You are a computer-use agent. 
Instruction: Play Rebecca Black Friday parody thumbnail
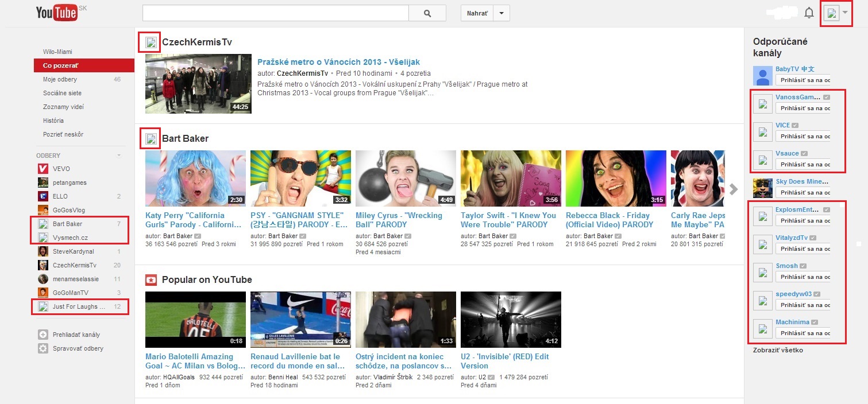point(616,178)
